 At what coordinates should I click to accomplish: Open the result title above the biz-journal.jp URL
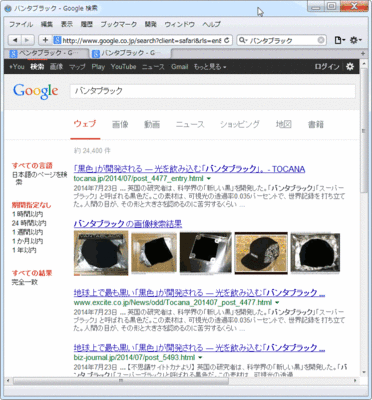[x=199, y=348]
